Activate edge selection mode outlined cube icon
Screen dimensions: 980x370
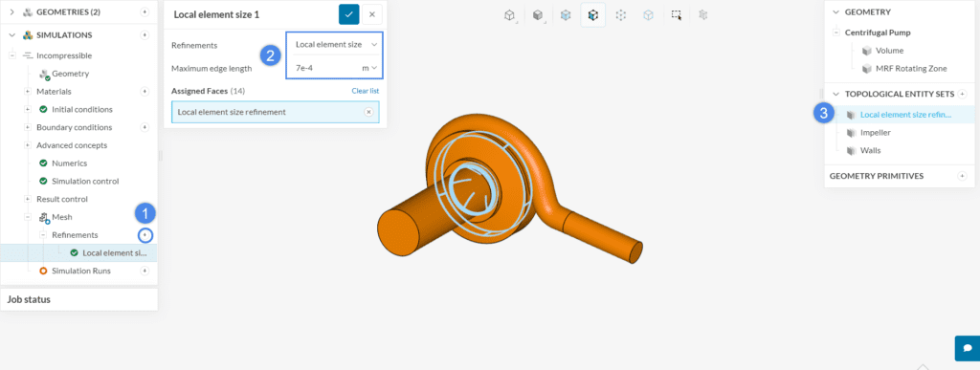tap(648, 15)
